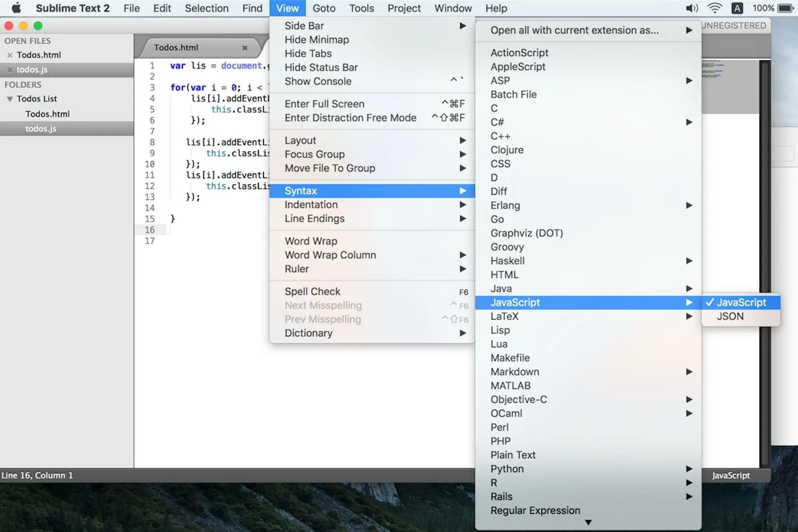Open the Apple menu
Screen dimensions: 798x532
pos(16,8)
